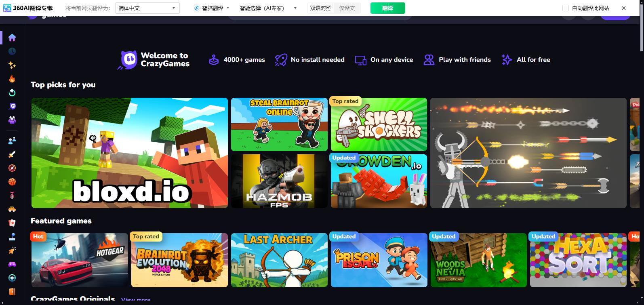This screenshot has height=305, width=644.
Task: Open recently played clock icon
Action: pyautogui.click(x=12, y=51)
